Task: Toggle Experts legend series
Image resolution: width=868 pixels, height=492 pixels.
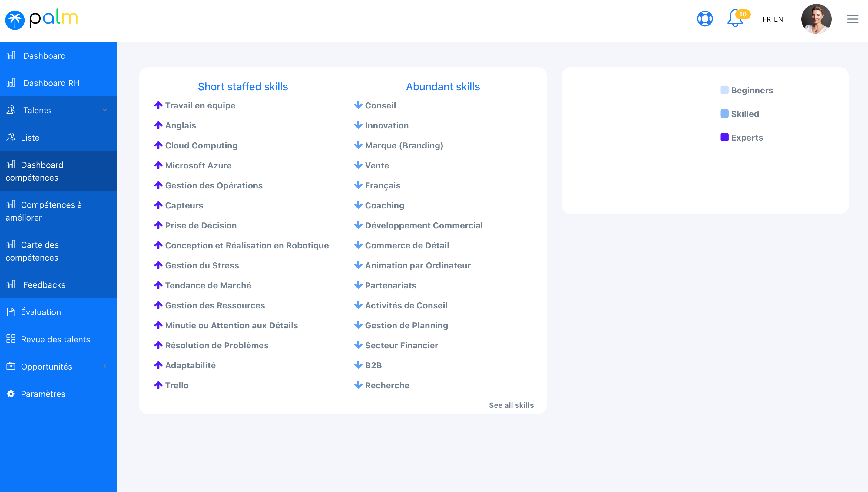Action: point(747,138)
